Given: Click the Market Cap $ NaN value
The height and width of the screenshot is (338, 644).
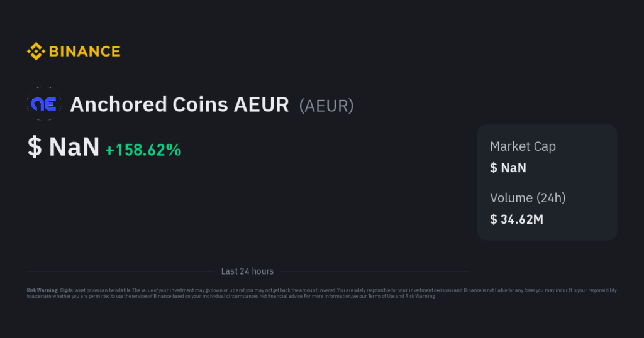Looking at the screenshot, I should pos(508,168).
